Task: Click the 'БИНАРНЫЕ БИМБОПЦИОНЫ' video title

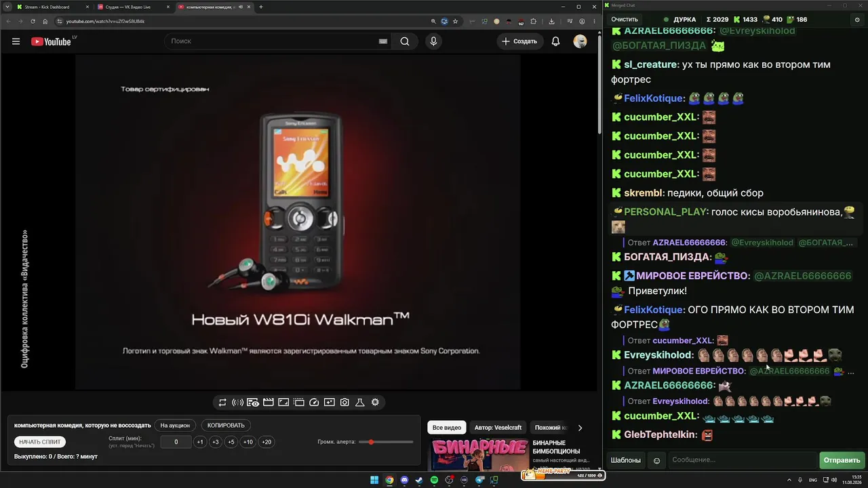Action: coord(556,447)
